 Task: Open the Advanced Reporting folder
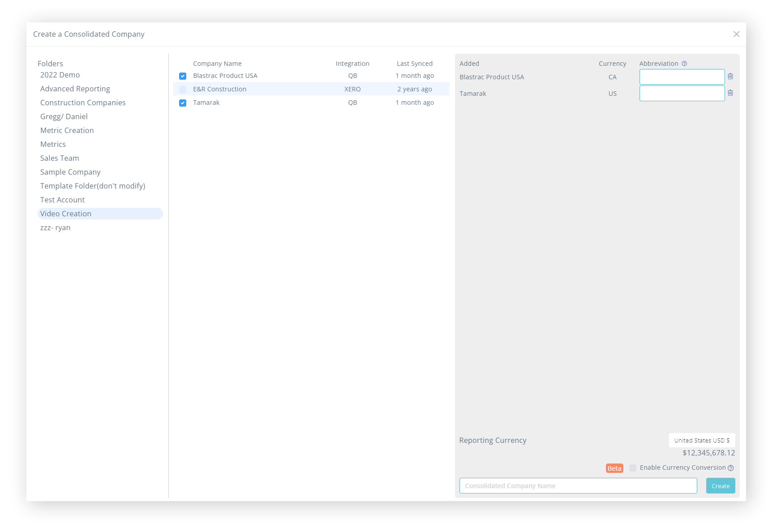coord(75,89)
